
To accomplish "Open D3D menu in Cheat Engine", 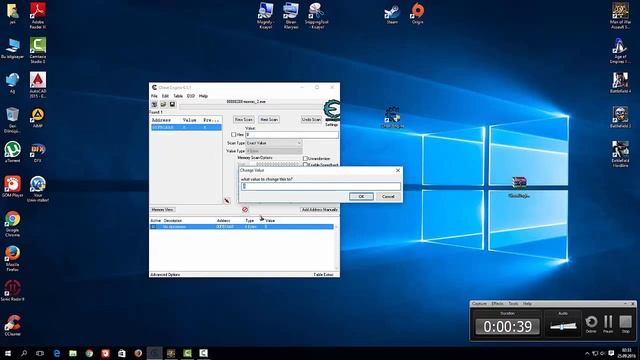I will pos(191,96).
